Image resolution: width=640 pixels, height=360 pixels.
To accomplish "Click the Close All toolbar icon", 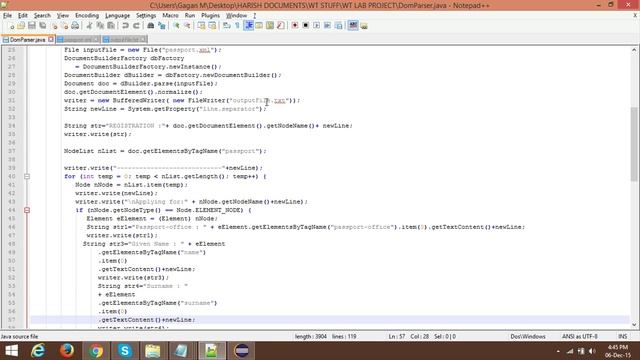I will pos(64,26).
